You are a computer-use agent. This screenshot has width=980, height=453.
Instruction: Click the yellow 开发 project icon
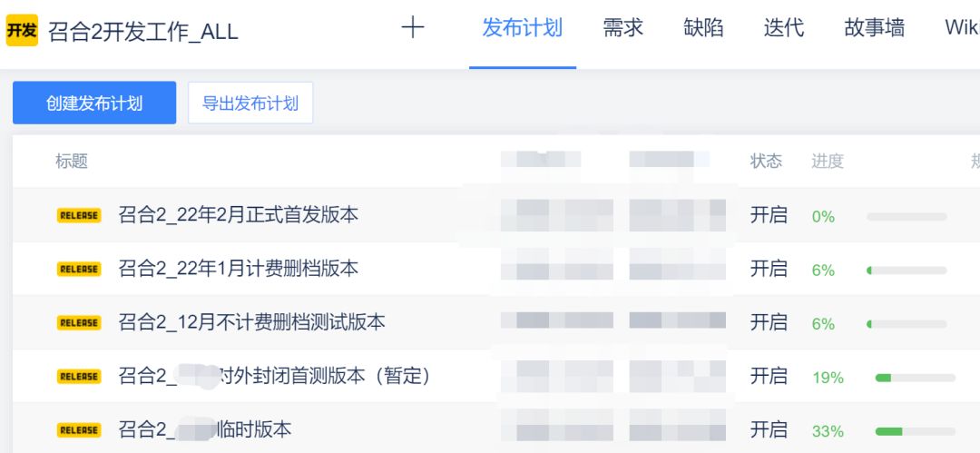[x=22, y=30]
